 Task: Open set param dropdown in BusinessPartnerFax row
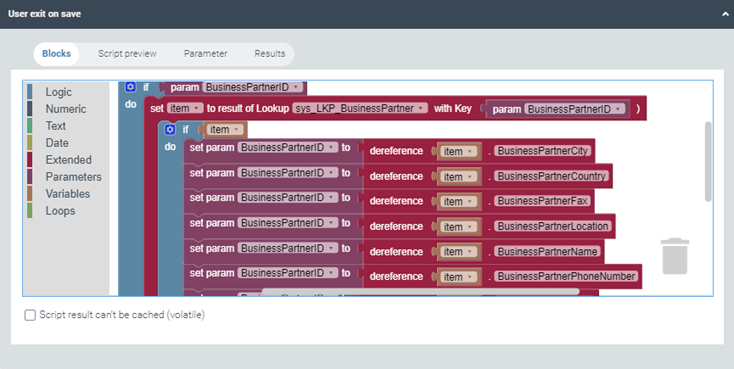coord(287,197)
